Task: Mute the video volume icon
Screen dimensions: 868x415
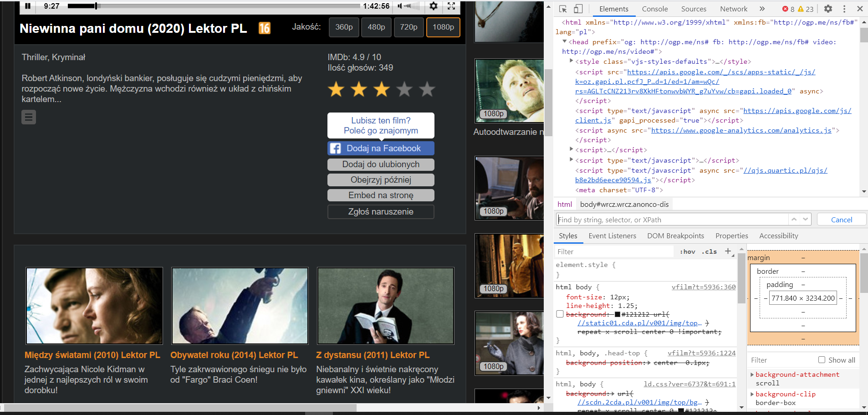Action: (x=400, y=6)
